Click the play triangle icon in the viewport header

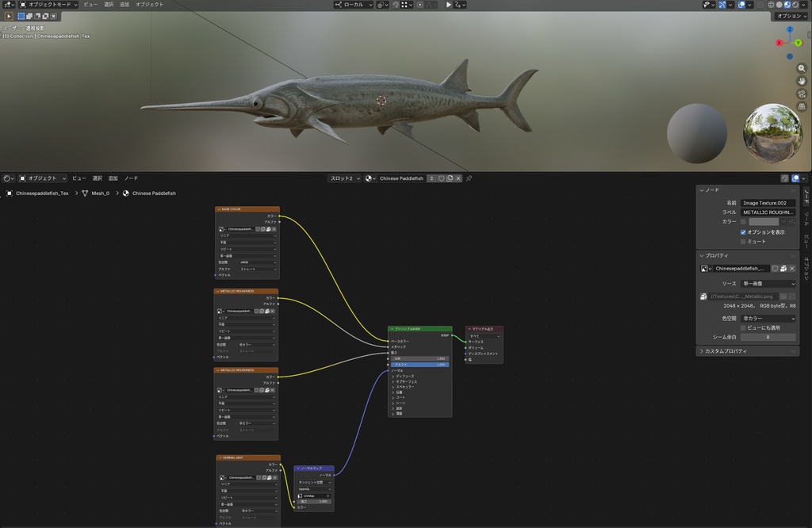point(449,5)
